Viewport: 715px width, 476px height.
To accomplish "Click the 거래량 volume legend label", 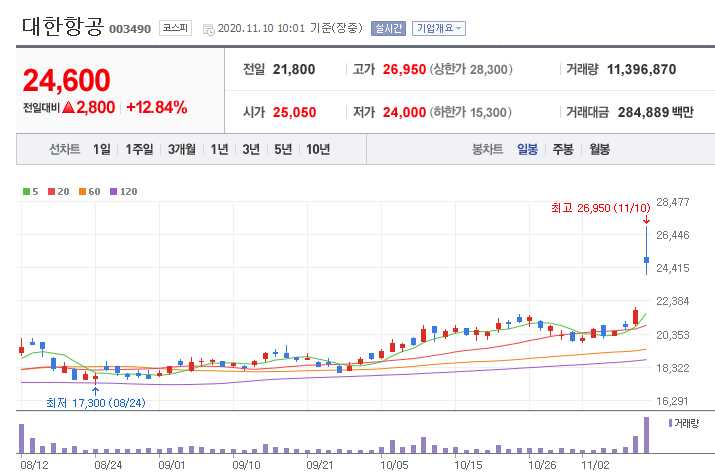I will 686,424.
